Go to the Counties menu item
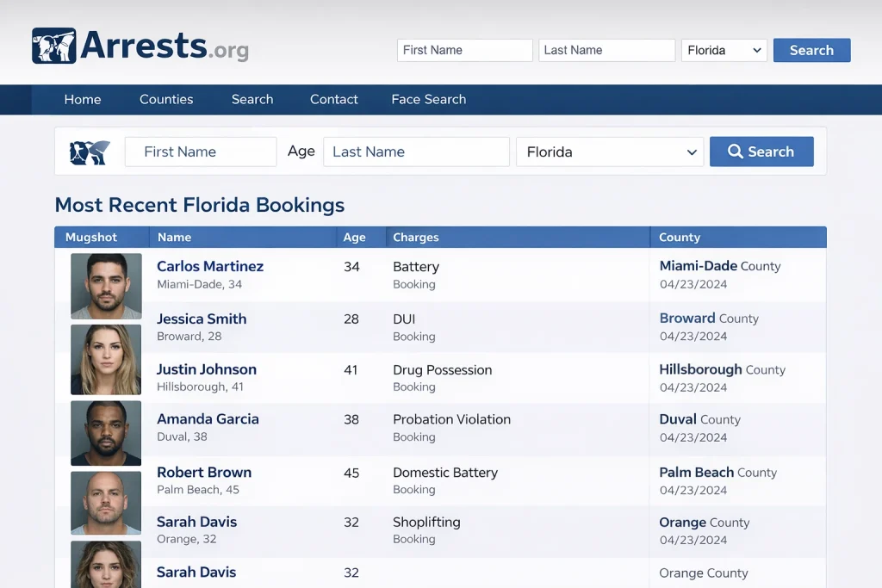This screenshot has width=882, height=588. pos(166,100)
